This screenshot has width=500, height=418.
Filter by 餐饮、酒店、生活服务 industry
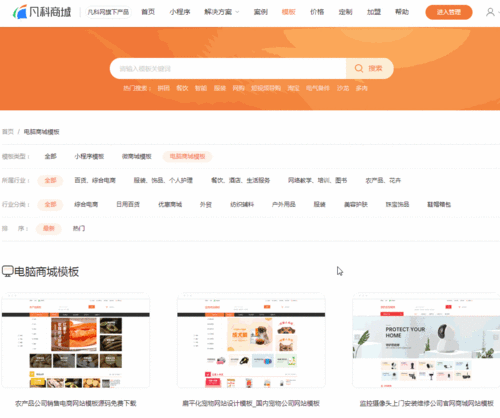point(241,180)
